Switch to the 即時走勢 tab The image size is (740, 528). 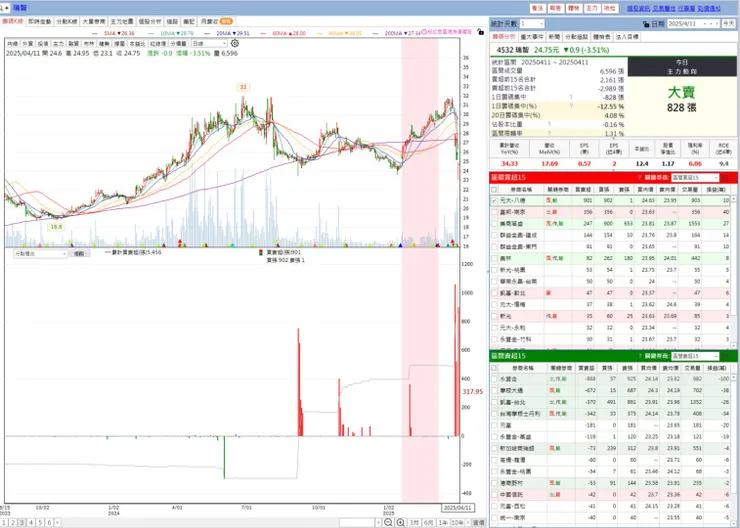point(40,22)
